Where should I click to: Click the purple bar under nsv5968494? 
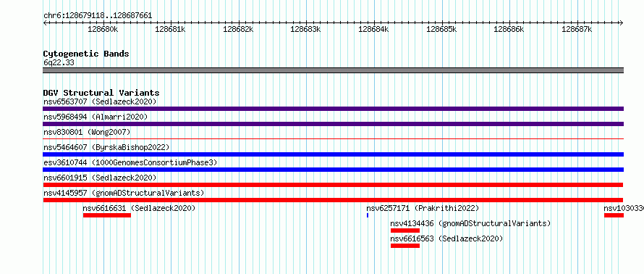pyautogui.click(x=333, y=124)
